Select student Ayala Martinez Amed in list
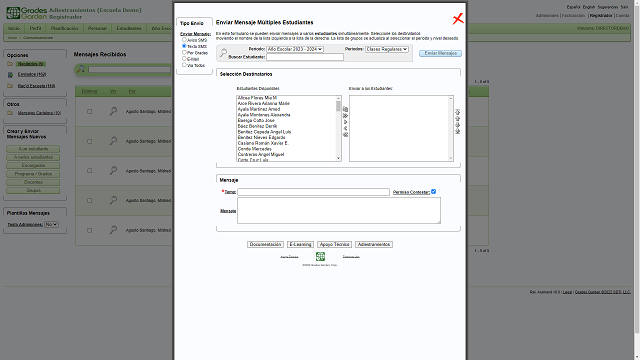640x360 pixels. pyautogui.click(x=259, y=109)
